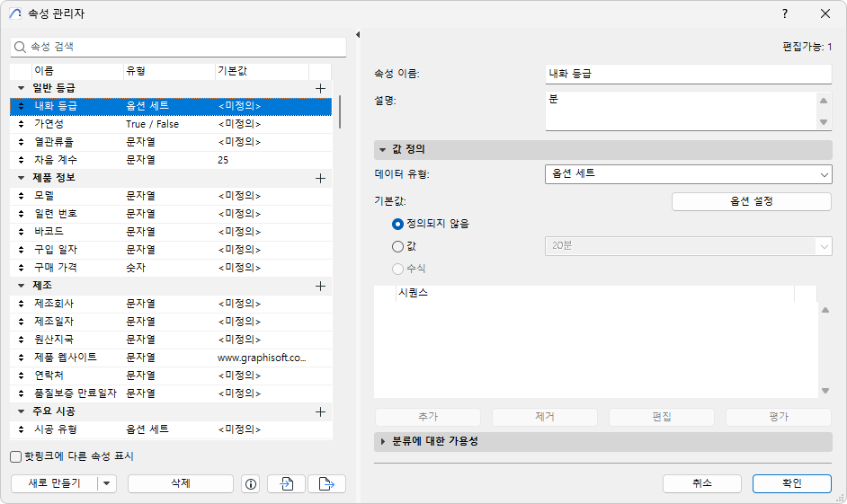Click the info icon button next to 삭제
This screenshot has height=504, width=847.
click(251, 484)
